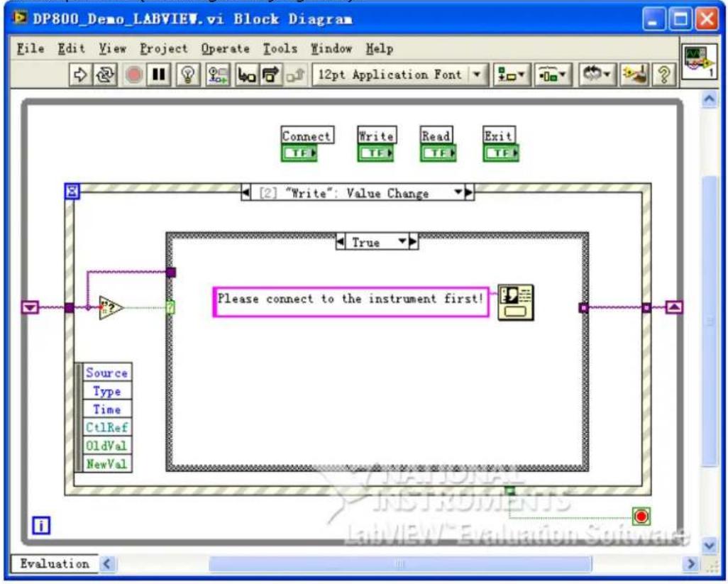Click the string constant message box
Screen dimensions: 728x584
pos(351,302)
